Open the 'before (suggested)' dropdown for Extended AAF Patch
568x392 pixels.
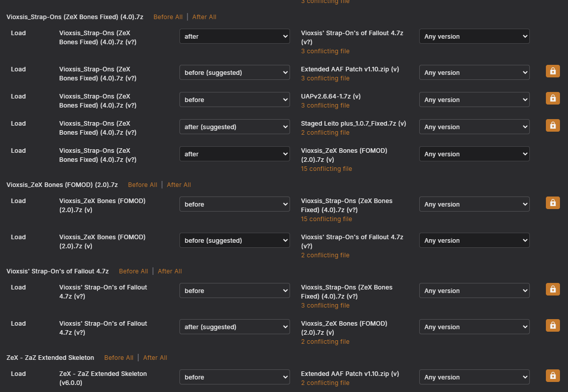235,72
